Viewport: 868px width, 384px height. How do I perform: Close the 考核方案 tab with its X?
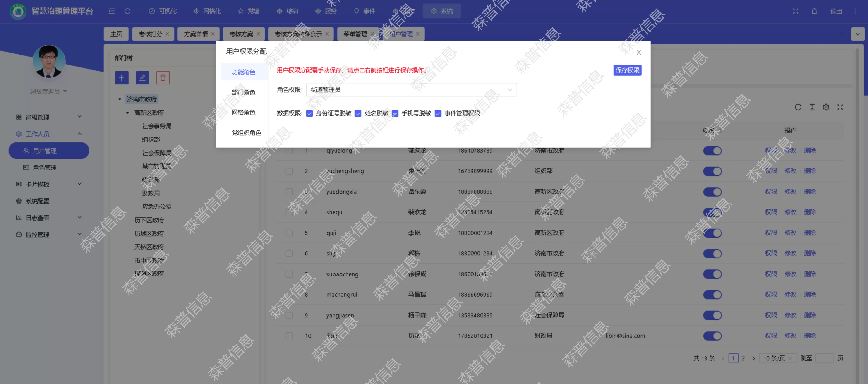pos(258,34)
